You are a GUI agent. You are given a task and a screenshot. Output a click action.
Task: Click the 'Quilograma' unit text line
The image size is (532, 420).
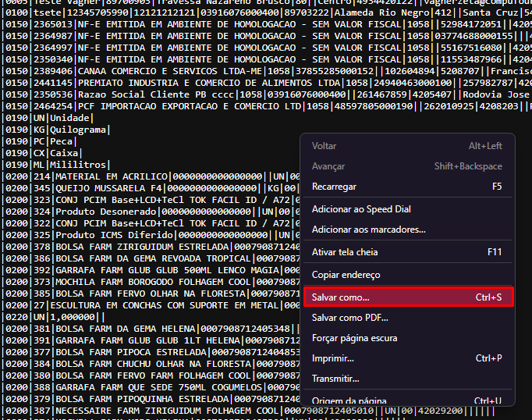tap(78, 130)
